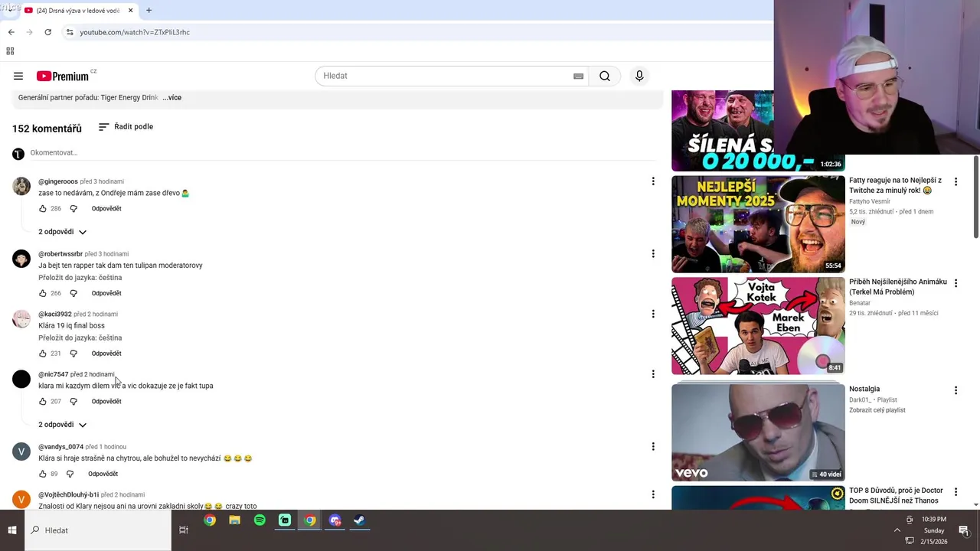This screenshot has width=980, height=551.
Task: Open three-dot menu for @VojtěchDlouhý comment
Action: (653, 494)
